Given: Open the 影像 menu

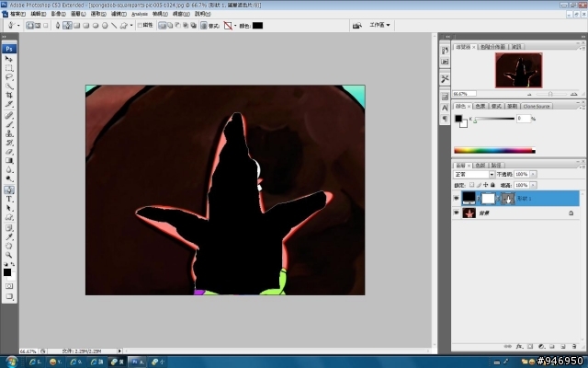Looking at the screenshot, I should [x=58, y=14].
